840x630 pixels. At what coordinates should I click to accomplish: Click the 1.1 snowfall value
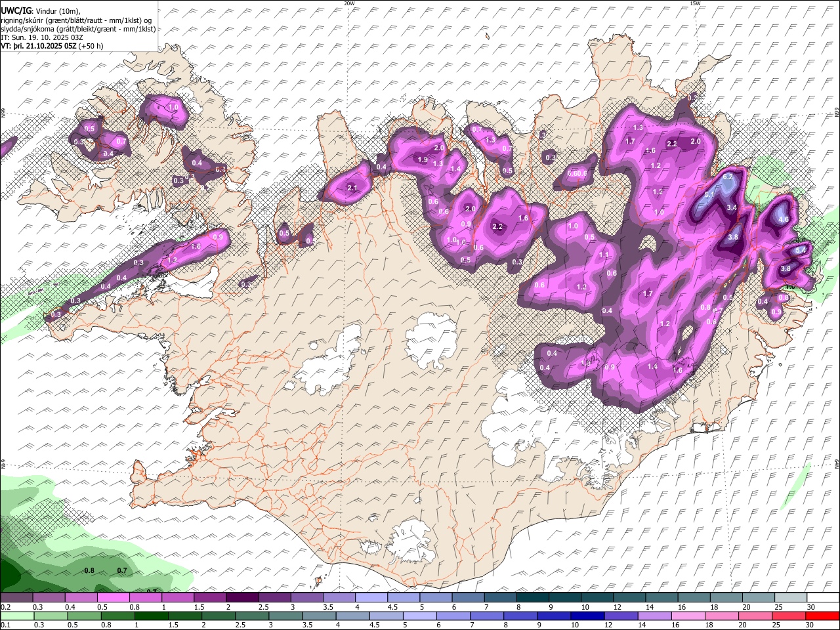pos(604,255)
